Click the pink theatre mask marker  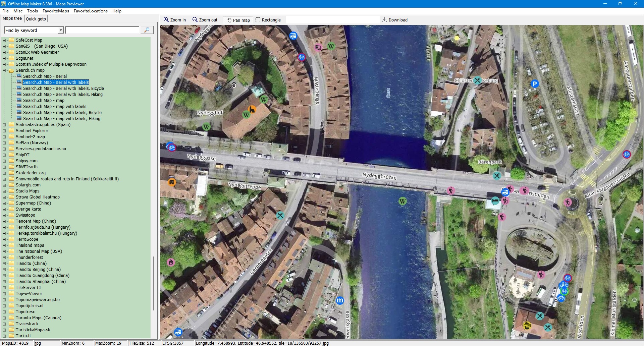tap(318, 48)
